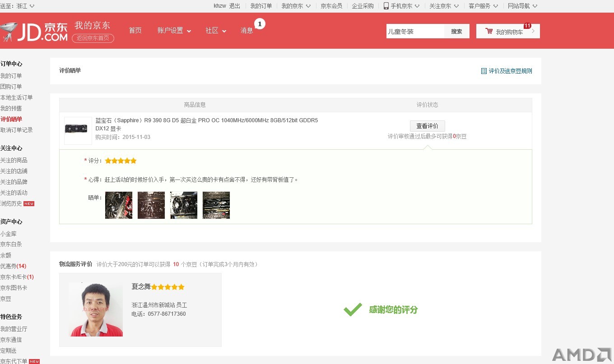The width and height of the screenshot is (614, 364).
Task: Click the 退出 logout link
Action: pos(235,6)
